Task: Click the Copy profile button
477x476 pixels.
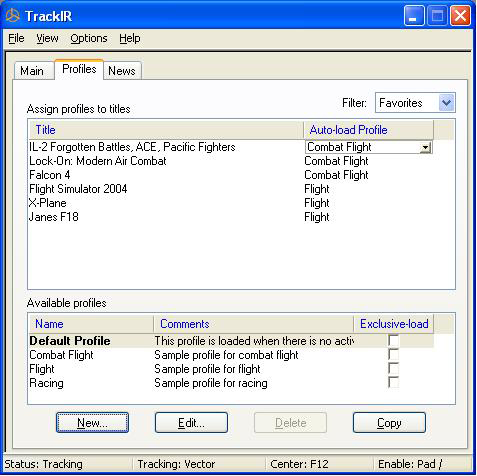Action: pyautogui.click(x=389, y=423)
